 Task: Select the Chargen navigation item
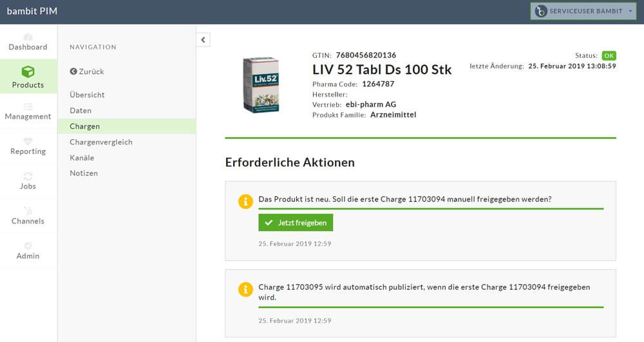click(126, 126)
